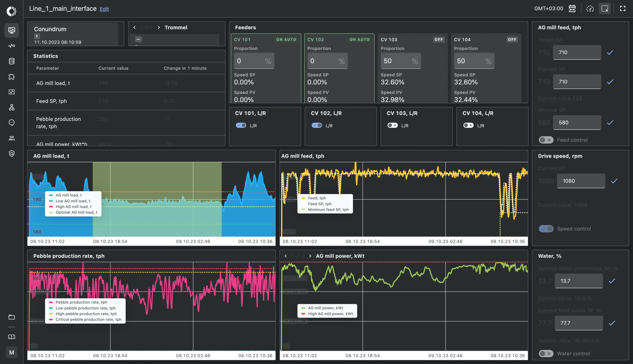Toggle the L/R switch for CV 103

tap(393, 125)
